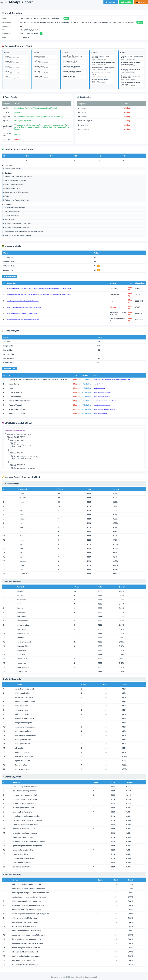Click the Hide All 195 Links button

point(9,369)
